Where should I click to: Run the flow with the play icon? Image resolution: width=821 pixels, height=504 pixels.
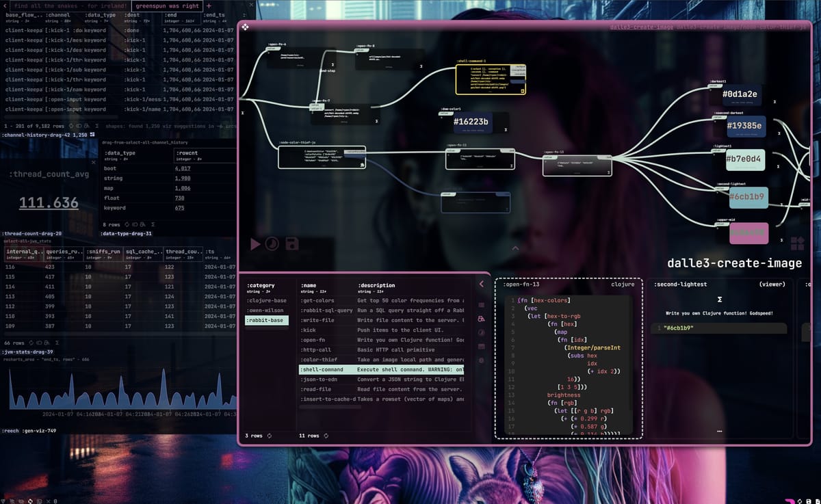pos(257,244)
